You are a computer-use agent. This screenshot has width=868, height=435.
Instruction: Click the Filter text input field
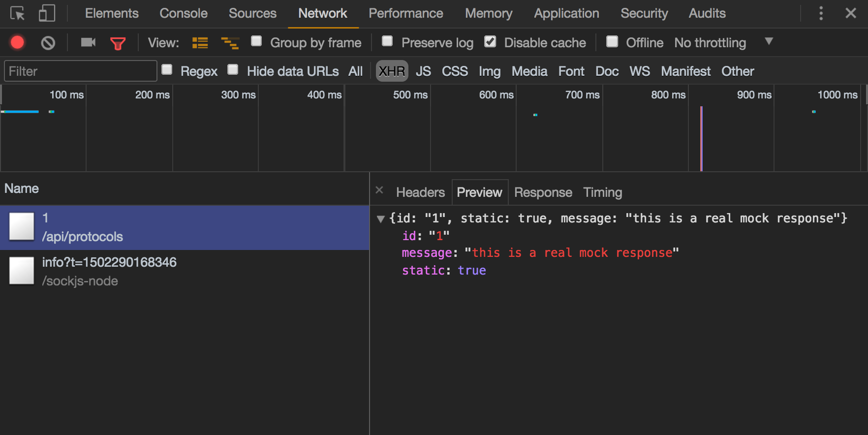(80, 71)
